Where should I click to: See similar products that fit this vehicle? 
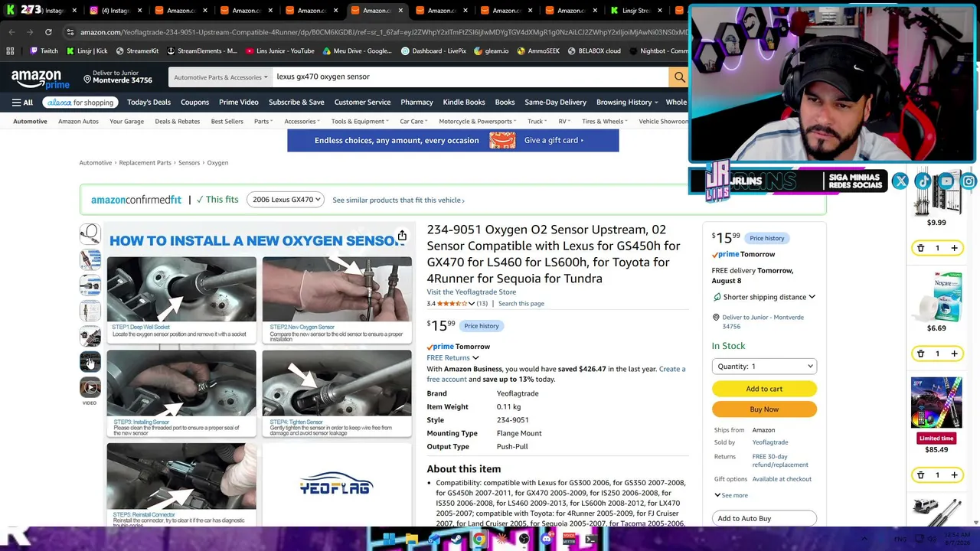coord(398,201)
